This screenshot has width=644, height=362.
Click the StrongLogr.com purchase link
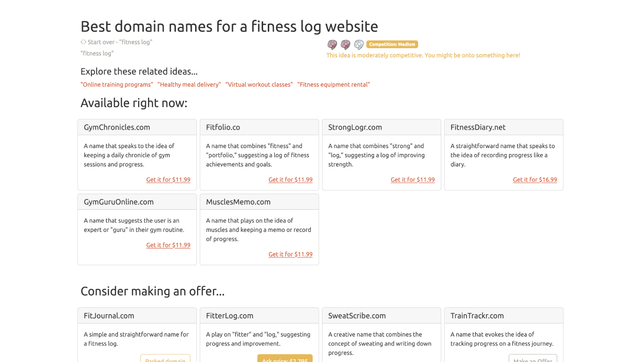[413, 180]
